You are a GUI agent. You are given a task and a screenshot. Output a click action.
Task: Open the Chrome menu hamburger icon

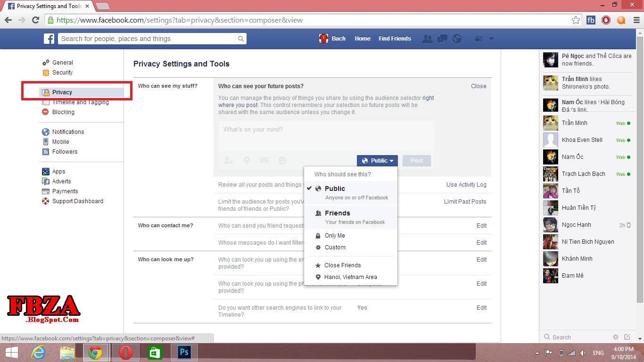[x=636, y=20]
